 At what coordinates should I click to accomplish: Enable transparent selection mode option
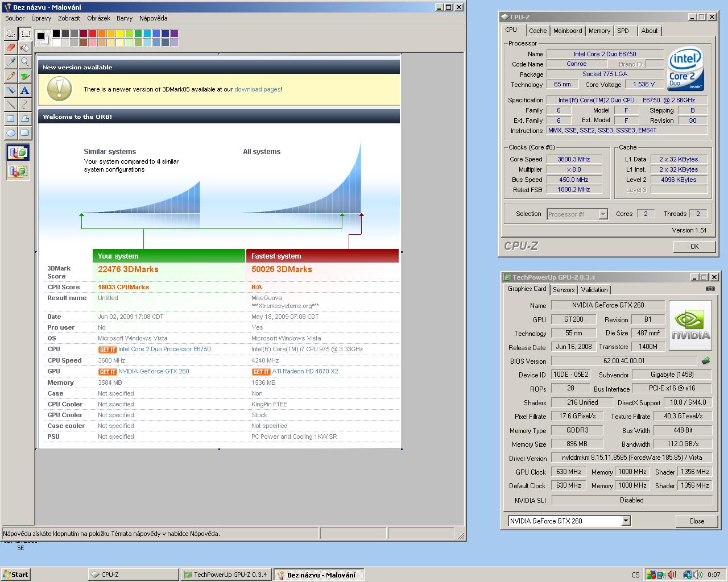tap(17, 171)
